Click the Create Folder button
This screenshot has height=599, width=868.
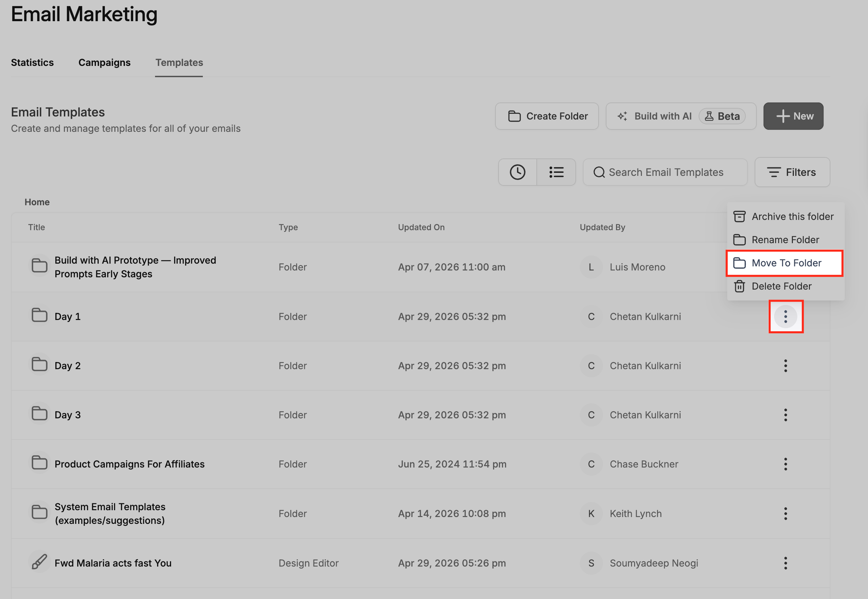547,116
